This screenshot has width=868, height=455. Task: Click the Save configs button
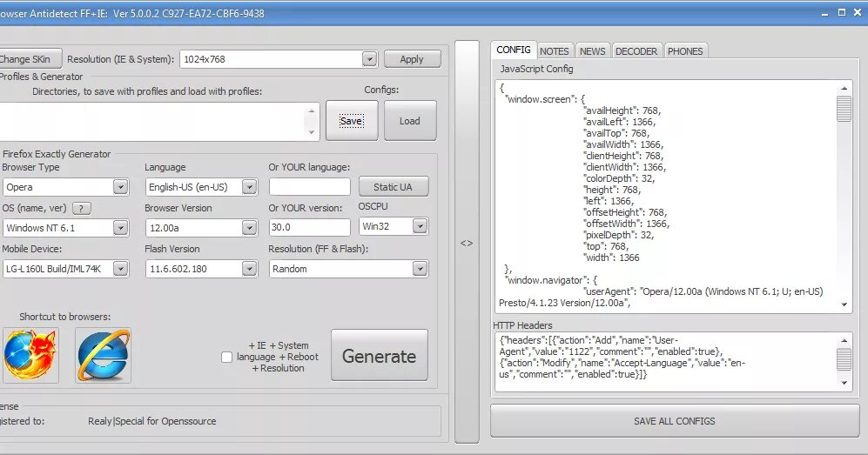352,121
